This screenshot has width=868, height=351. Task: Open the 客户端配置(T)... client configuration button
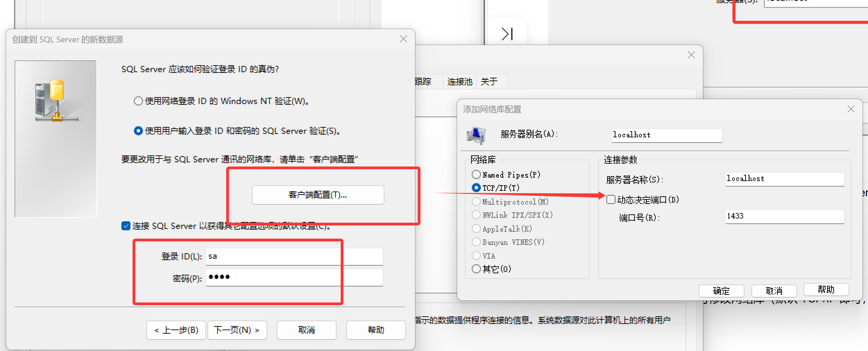[x=318, y=195]
